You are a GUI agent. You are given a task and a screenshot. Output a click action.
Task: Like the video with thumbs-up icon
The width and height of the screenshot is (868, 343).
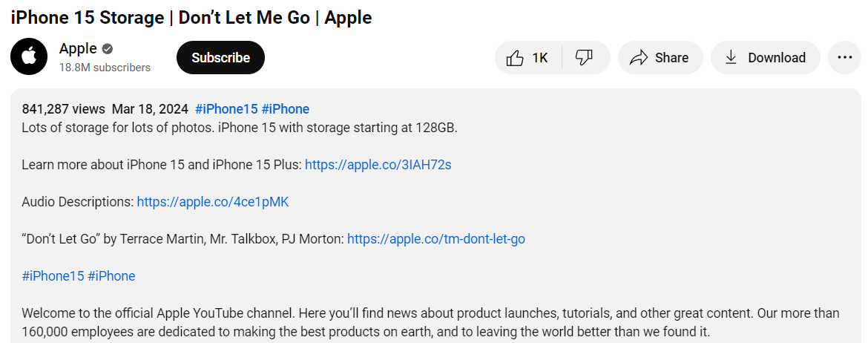515,58
